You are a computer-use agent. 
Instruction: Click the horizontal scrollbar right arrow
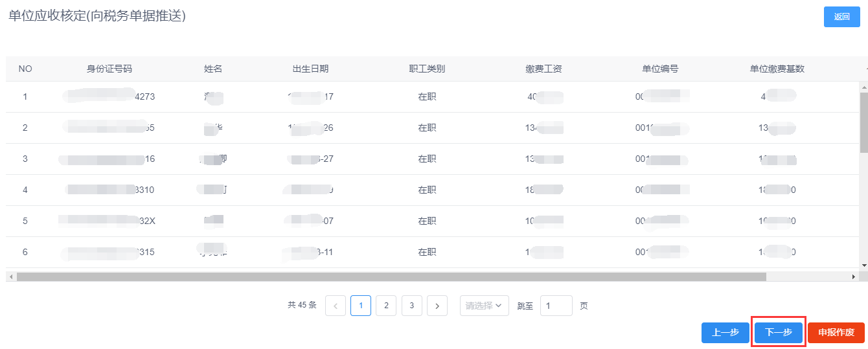(853, 276)
